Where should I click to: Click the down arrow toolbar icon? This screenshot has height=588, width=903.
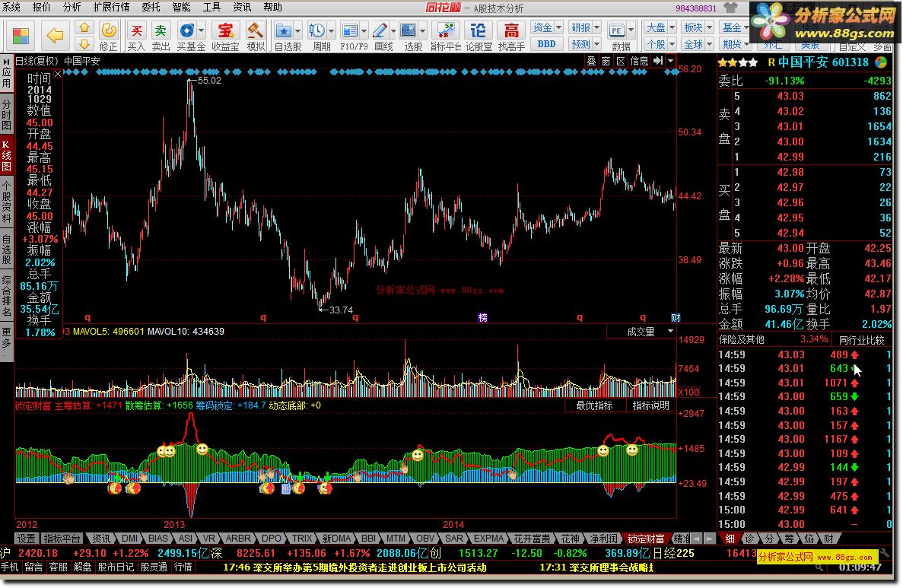[x=84, y=44]
